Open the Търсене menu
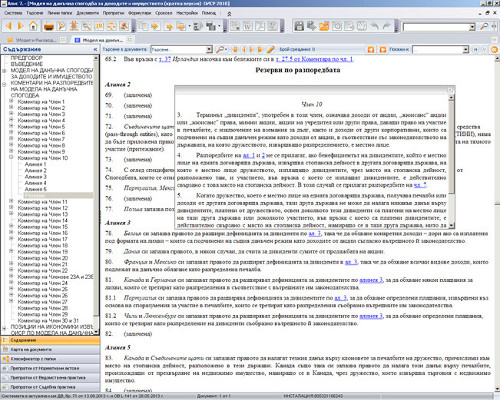 click(35, 13)
